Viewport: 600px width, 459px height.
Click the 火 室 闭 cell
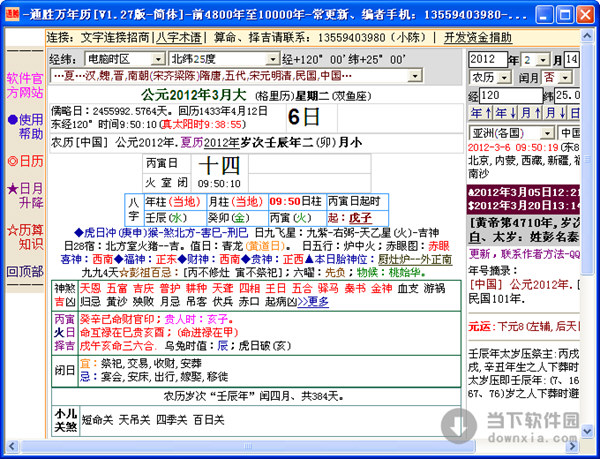[166, 182]
